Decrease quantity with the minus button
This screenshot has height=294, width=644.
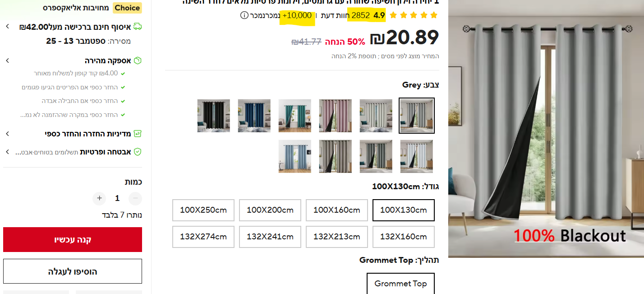point(135,198)
